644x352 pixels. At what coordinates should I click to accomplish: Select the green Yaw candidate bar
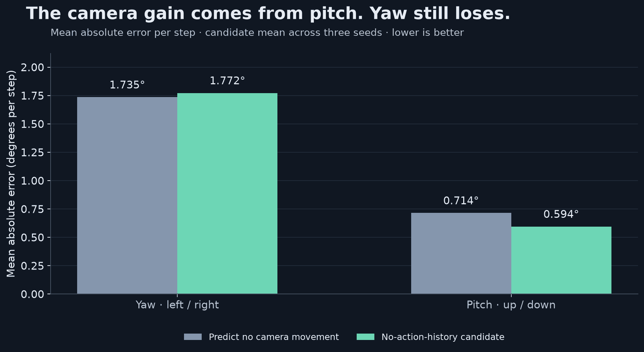point(227,193)
